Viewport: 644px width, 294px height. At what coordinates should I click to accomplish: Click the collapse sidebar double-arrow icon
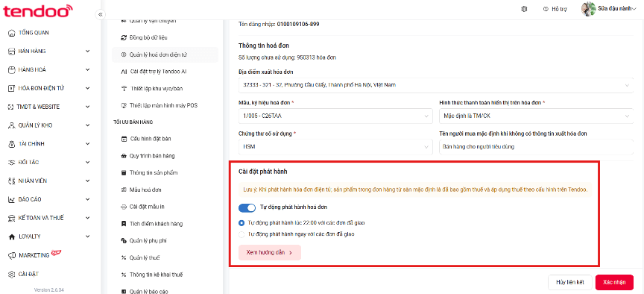point(100,14)
